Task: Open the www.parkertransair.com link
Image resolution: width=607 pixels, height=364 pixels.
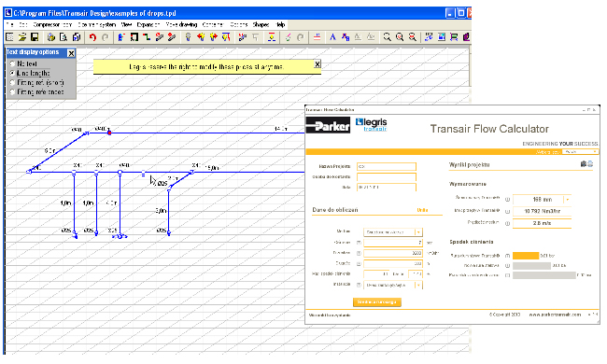Action: (x=555, y=315)
